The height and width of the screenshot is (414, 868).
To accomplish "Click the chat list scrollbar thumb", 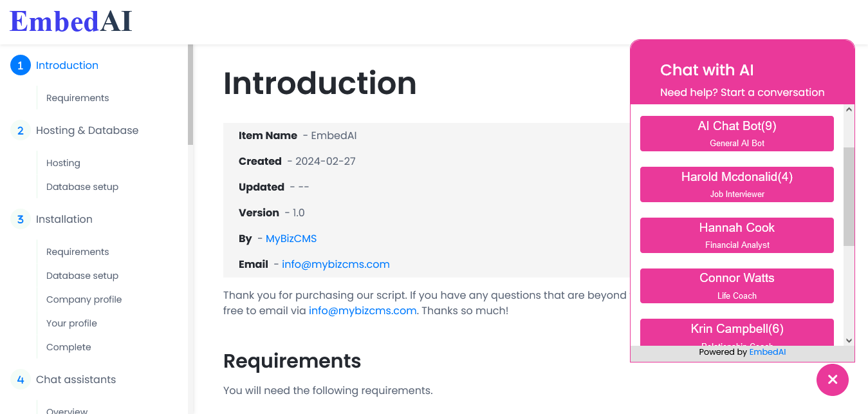I will point(849,196).
